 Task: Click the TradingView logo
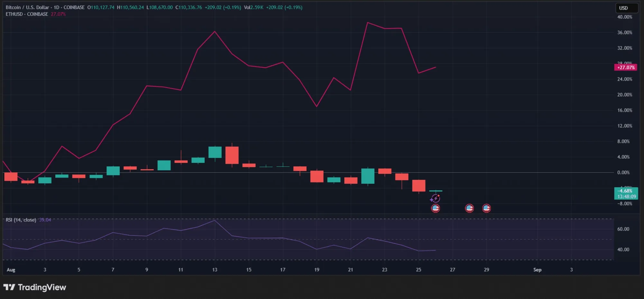point(35,287)
